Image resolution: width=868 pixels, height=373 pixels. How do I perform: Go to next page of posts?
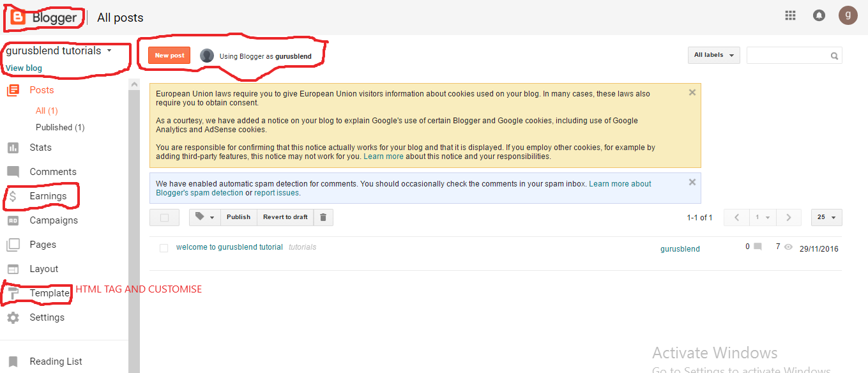point(789,217)
